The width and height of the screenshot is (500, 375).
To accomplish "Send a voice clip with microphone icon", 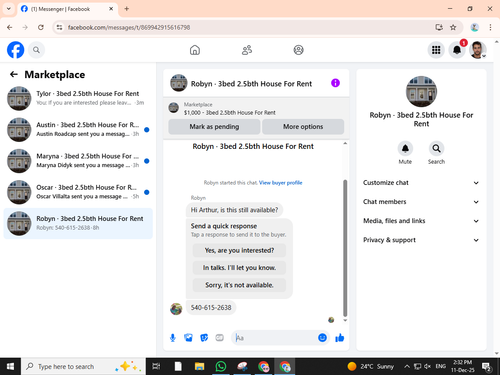I will [173, 338].
